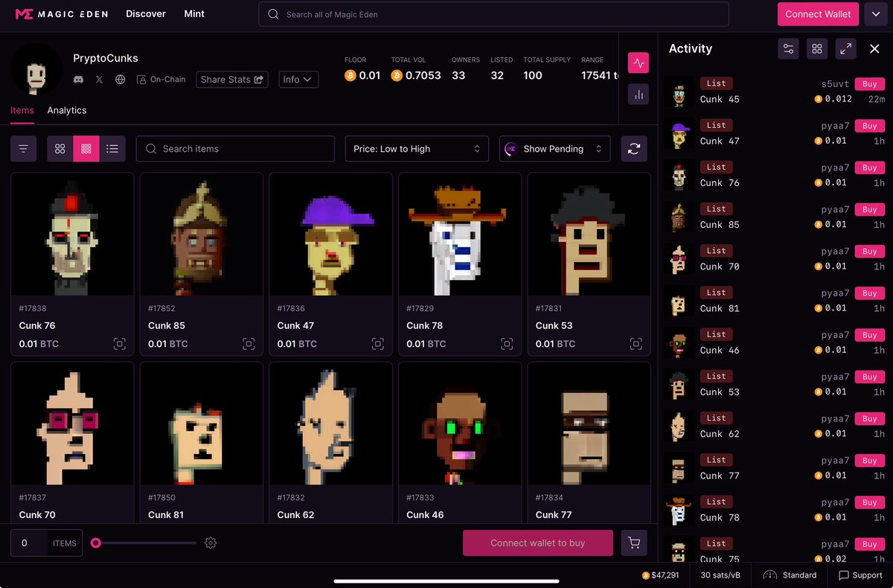
Task: Switch to the Analytics tab
Action: coord(67,110)
